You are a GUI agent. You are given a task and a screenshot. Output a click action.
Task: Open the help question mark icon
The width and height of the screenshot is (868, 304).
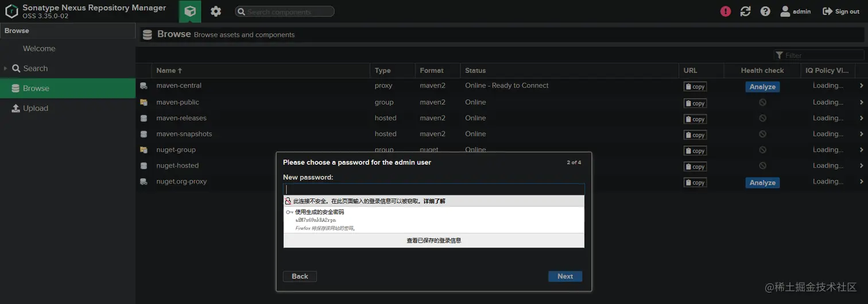point(765,11)
